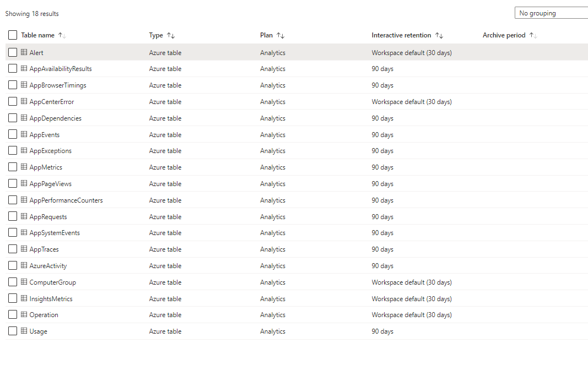Viewport: 588px width, 365px height.
Task: Open the AppTraces table
Action: 44,249
